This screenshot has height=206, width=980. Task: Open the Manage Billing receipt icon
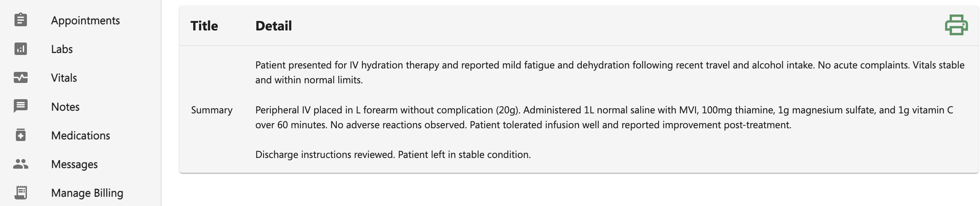(21, 193)
